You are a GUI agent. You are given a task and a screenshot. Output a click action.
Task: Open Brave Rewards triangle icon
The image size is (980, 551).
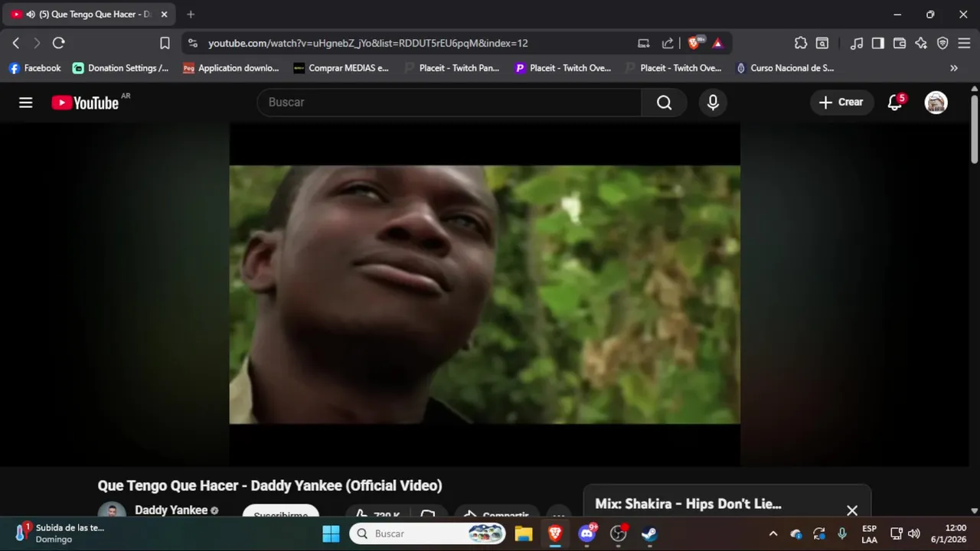click(x=717, y=43)
